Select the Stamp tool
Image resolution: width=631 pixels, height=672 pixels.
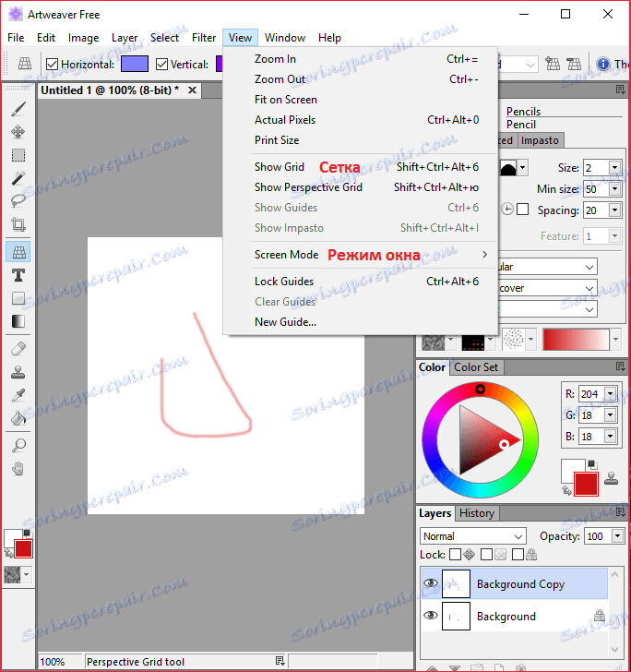tap(18, 372)
